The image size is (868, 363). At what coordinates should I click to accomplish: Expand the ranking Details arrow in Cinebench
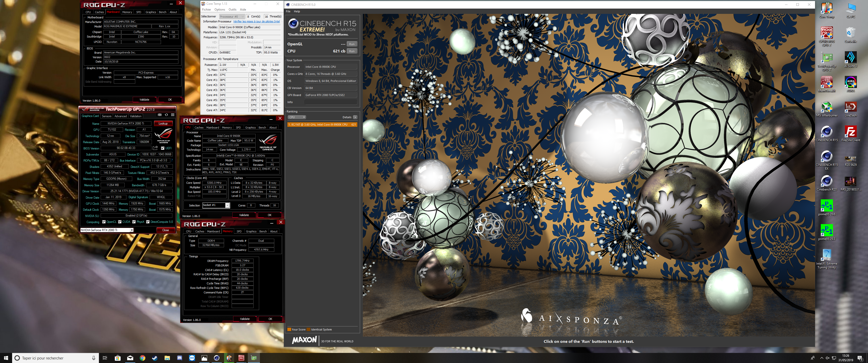(x=355, y=117)
